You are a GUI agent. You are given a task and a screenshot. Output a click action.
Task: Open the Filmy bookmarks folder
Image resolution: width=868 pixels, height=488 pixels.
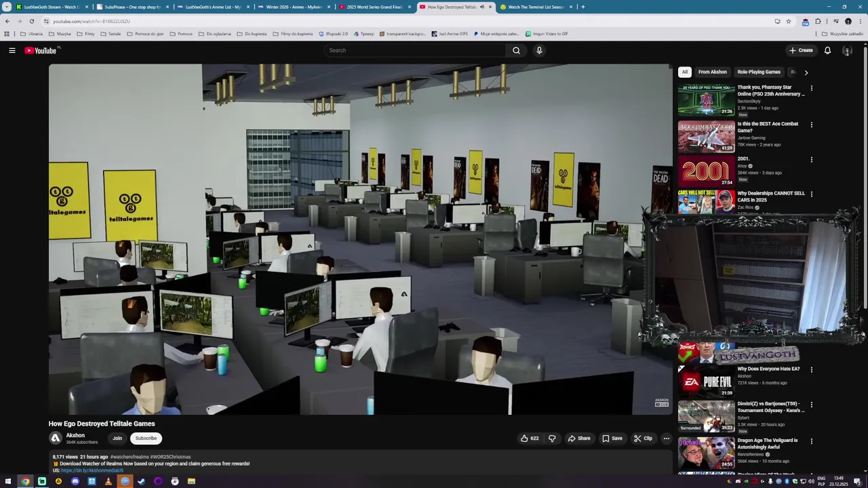point(85,34)
